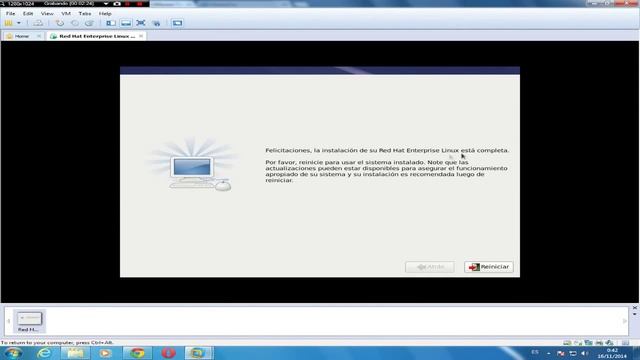Toggle the thumbnail bar view icon

pyautogui.click(x=126, y=23)
